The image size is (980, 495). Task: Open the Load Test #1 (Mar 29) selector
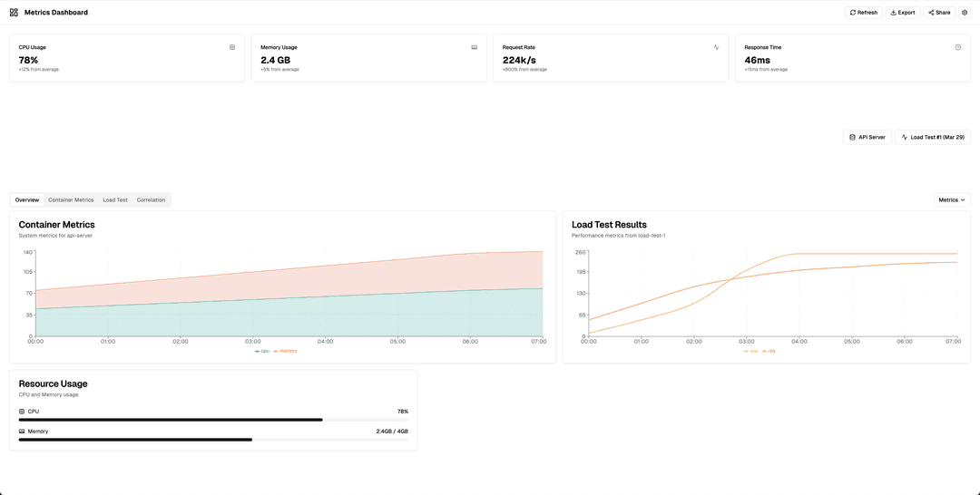point(932,137)
